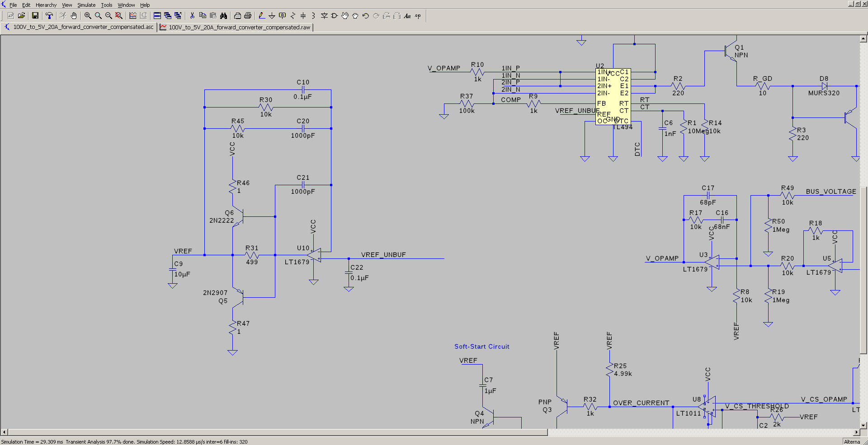This screenshot has width=868, height=445.
Task: Click the OVER_CURRENT net label
Action: pos(641,403)
